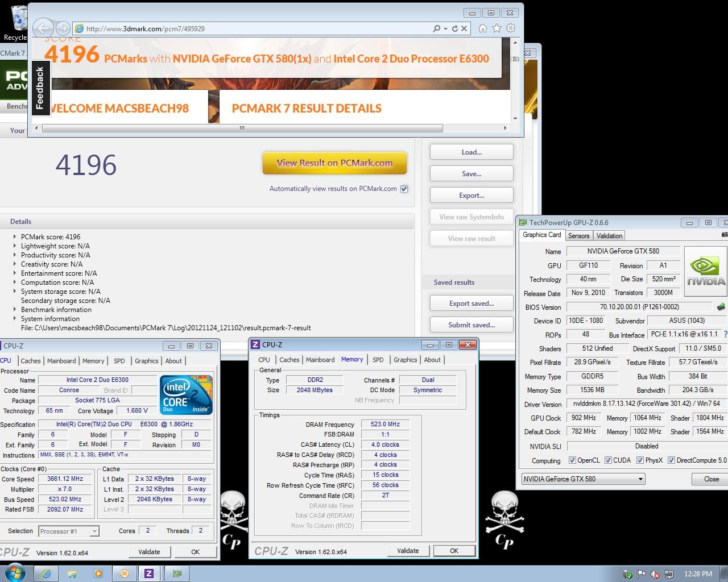The height and width of the screenshot is (582, 728).
Task: Expand the PCMark score: 4196 row
Action: pyautogui.click(x=15, y=236)
